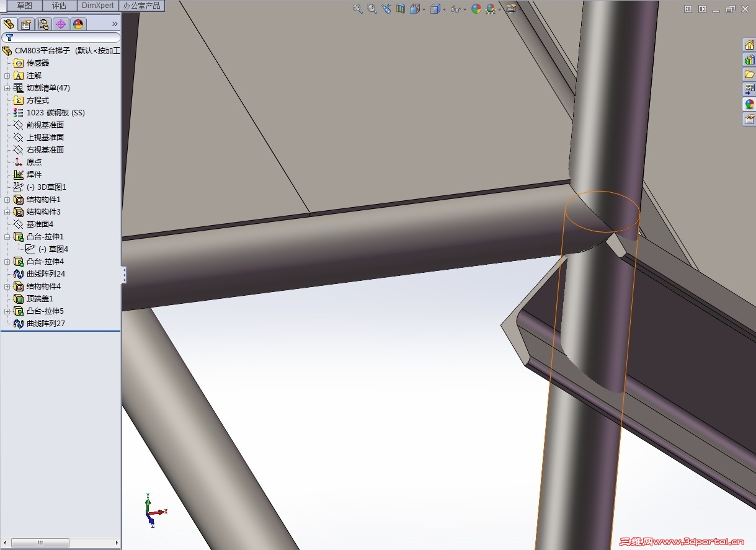This screenshot has height=550, width=756.
Task: Select the 顶端盖1 end cap feature
Action: (x=33, y=299)
